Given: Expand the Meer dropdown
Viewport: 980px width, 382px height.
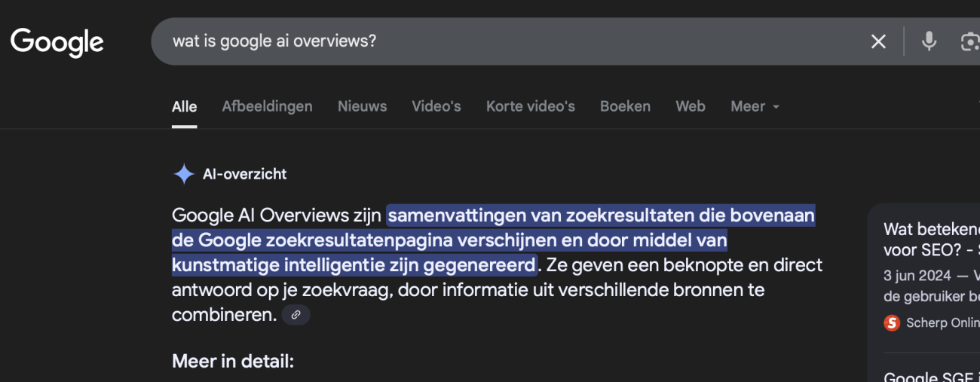Looking at the screenshot, I should [755, 106].
